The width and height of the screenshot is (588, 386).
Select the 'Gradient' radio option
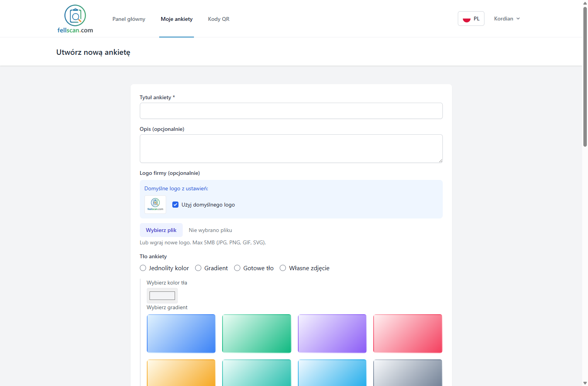pos(198,268)
